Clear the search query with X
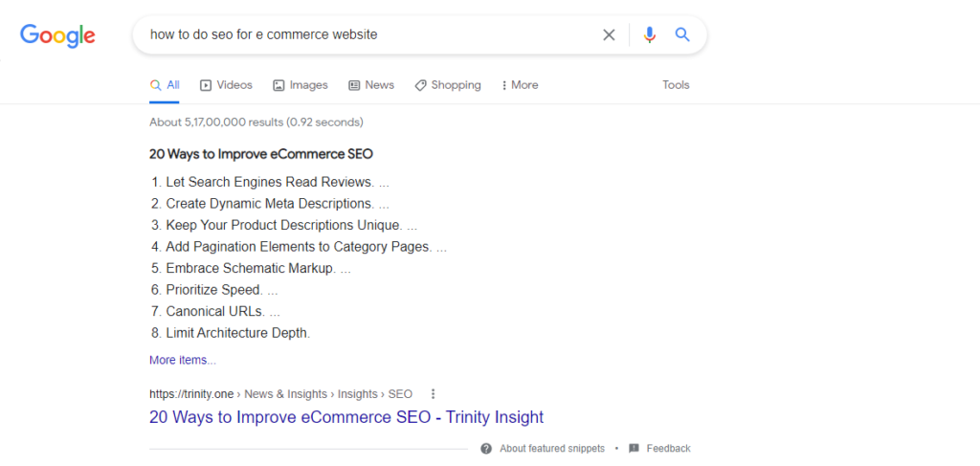Viewport: 980px width, 466px height. tap(609, 35)
